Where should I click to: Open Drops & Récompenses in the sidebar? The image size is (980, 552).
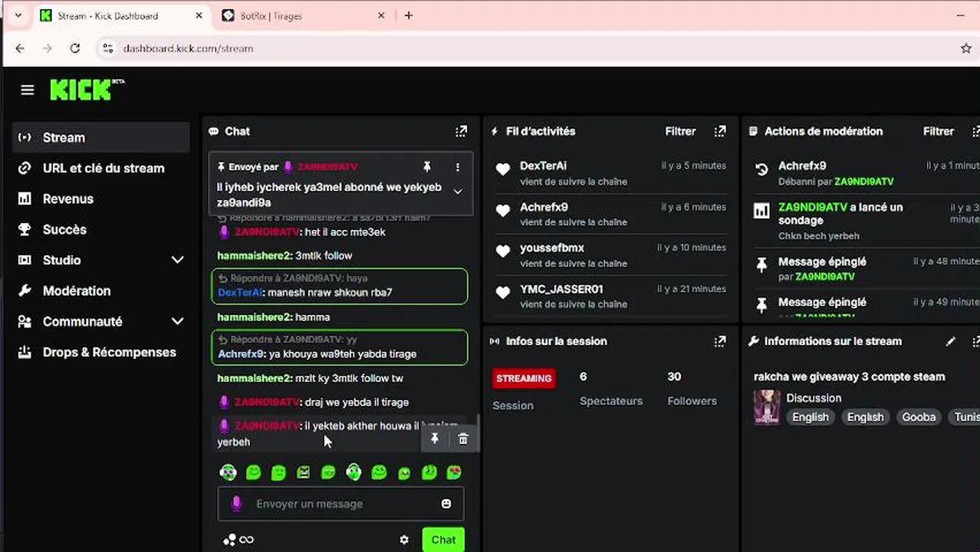101,352
